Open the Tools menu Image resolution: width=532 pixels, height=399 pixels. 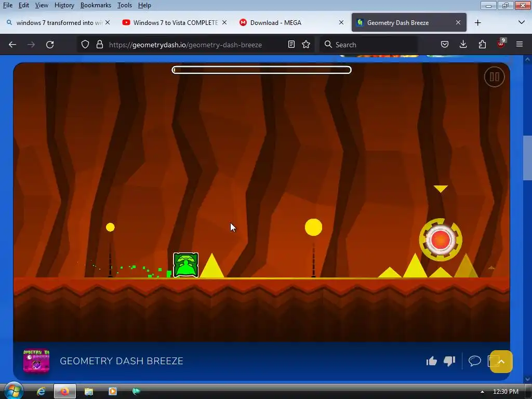(125, 5)
